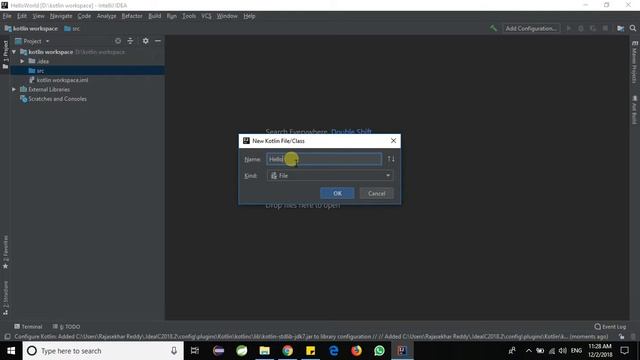
Task: Click the Stop icon in toolbar
Action: click(x=605, y=28)
